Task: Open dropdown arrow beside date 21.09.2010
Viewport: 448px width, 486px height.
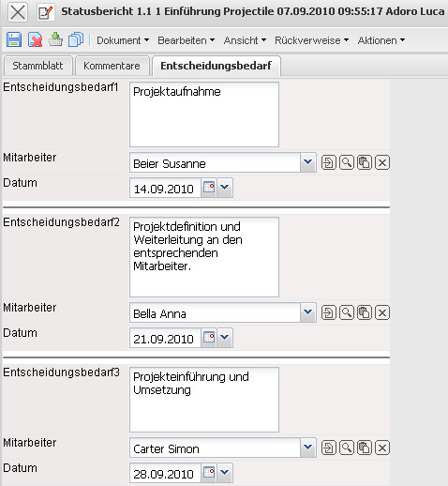Action: tap(225, 338)
